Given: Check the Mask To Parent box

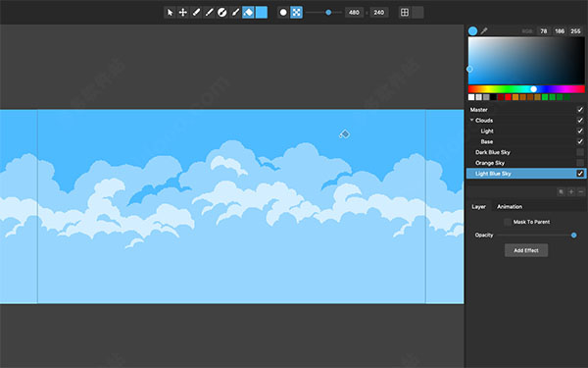Looking at the screenshot, I should [508, 222].
